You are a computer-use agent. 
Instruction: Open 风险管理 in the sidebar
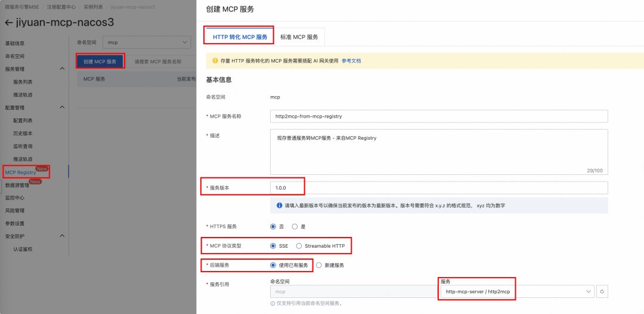15,211
